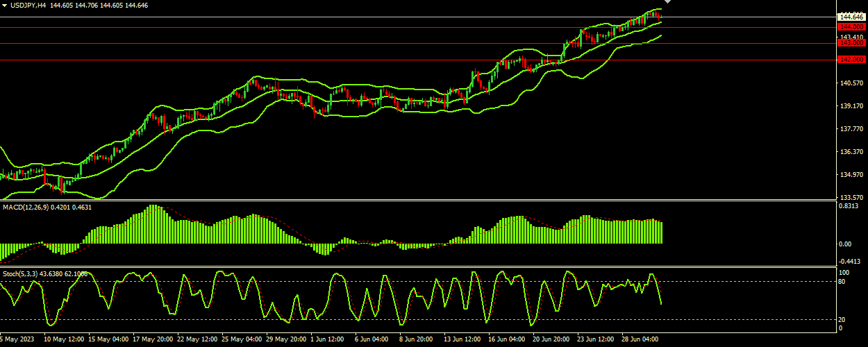The width and height of the screenshot is (868, 347).
Task: Select the red 143.000 level price label
Action: [x=851, y=43]
